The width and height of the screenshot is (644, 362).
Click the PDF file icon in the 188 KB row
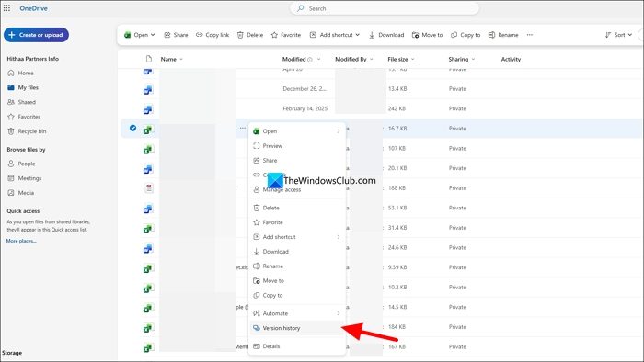(149, 187)
